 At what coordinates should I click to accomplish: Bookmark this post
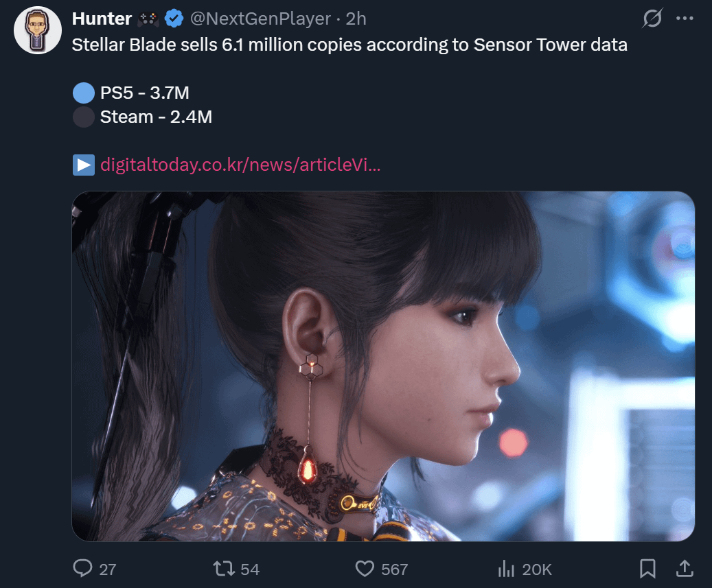647,568
